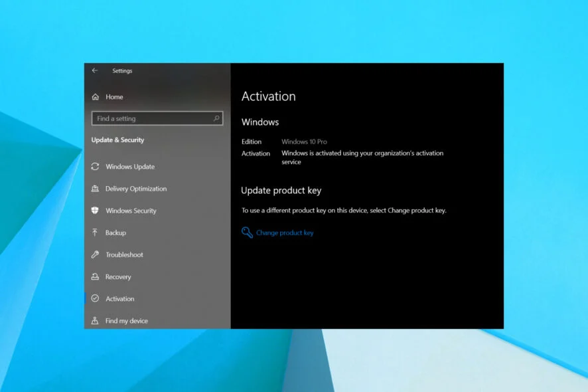Click the Update & Security heading
Screen dimensions: 588x392
pyautogui.click(x=117, y=140)
